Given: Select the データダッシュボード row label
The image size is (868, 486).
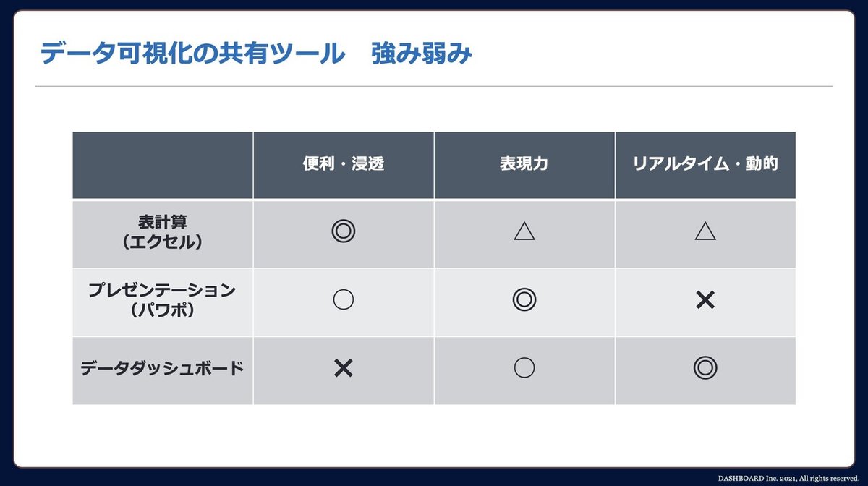Looking at the screenshot, I should [162, 369].
